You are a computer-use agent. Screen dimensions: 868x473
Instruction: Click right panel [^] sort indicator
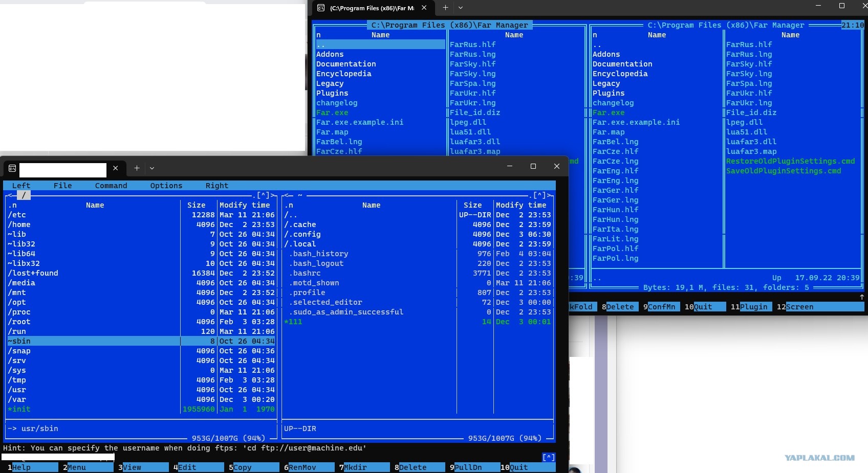[x=539, y=195]
